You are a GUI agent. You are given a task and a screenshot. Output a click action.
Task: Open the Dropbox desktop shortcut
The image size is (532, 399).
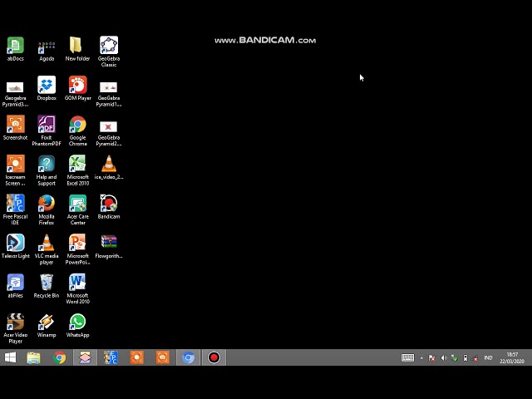point(47,89)
